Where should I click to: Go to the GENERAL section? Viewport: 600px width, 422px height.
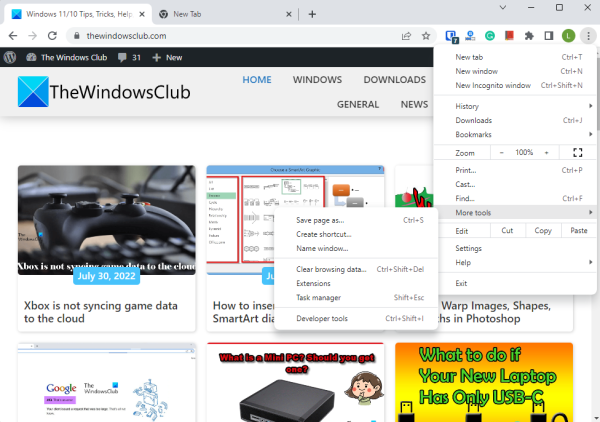(x=358, y=104)
